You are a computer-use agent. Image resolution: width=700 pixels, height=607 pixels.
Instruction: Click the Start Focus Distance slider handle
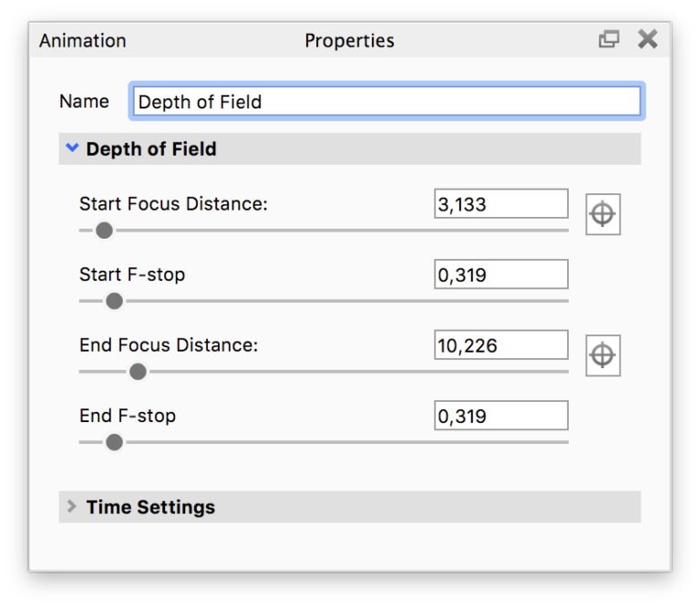tap(104, 231)
